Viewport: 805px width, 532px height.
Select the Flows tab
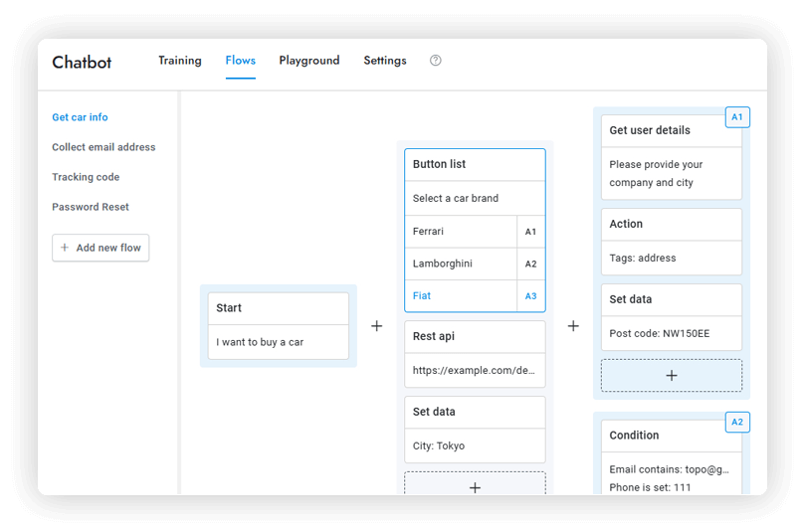(241, 61)
